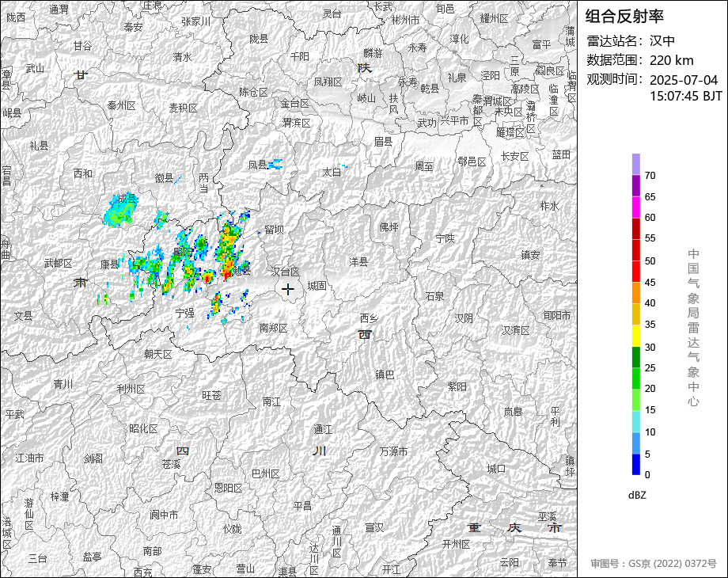This screenshot has width=728, height=578.
Task: Click the data range value 220 km
Action: [x=671, y=60]
